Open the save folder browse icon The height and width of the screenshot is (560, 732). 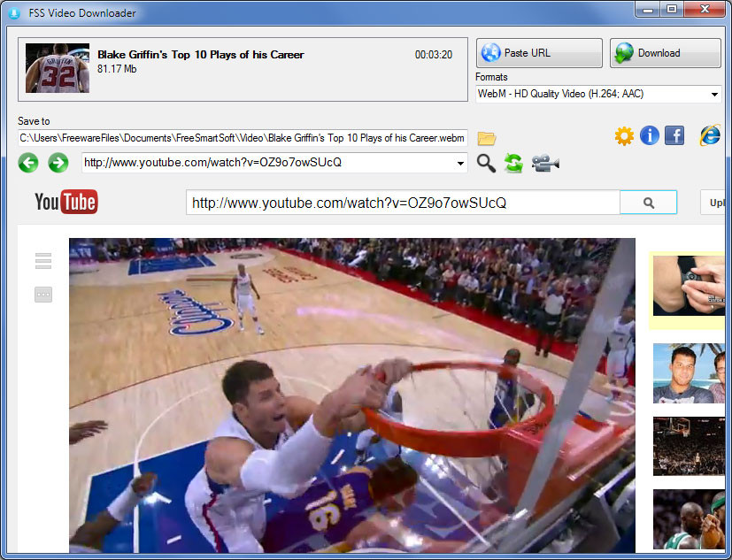pos(487,139)
